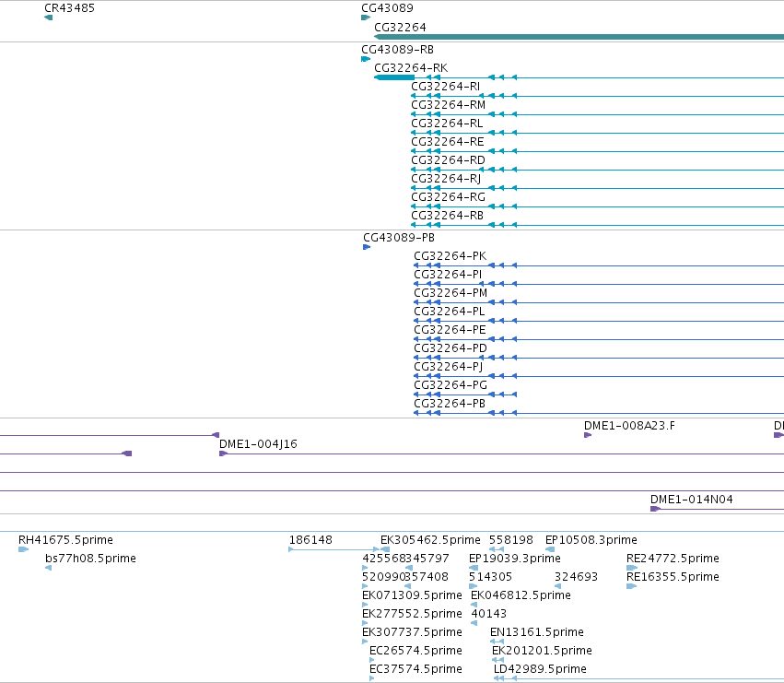
Task: Click the 324693 feature label
Action: point(577,577)
